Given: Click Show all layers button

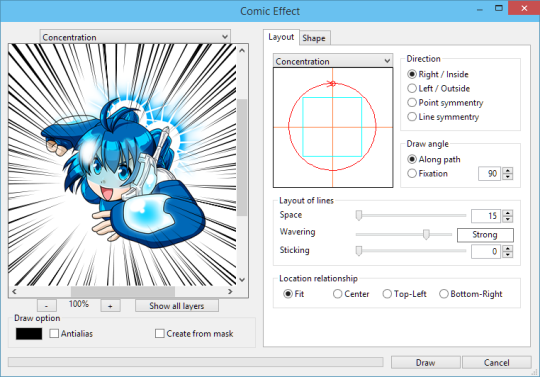Looking at the screenshot, I should click(x=177, y=306).
